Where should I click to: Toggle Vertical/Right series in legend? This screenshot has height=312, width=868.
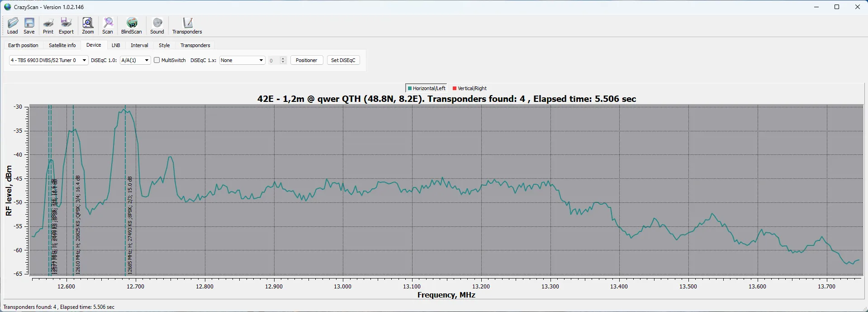click(x=470, y=88)
